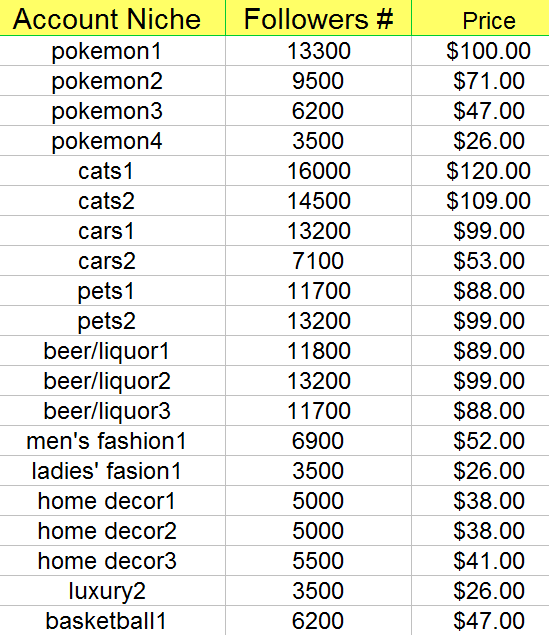
Task: Click the $89.00 price cell
Action: point(481,351)
